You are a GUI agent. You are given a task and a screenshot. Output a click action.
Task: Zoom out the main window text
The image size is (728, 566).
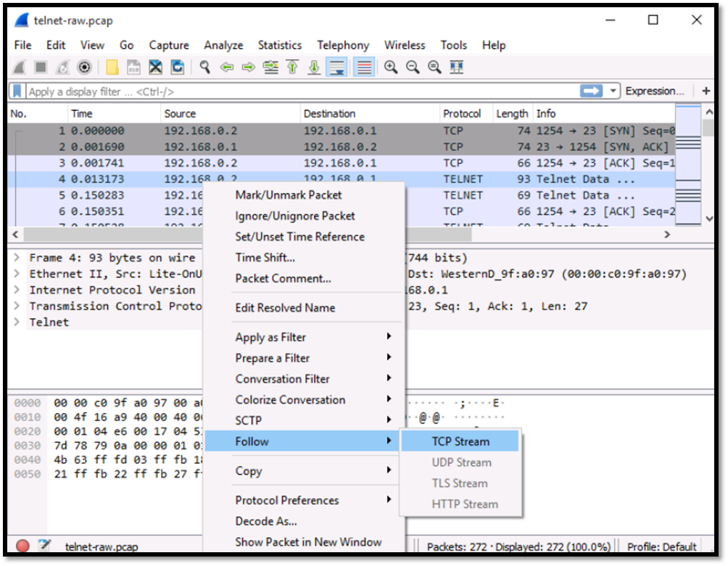point(413,67)
